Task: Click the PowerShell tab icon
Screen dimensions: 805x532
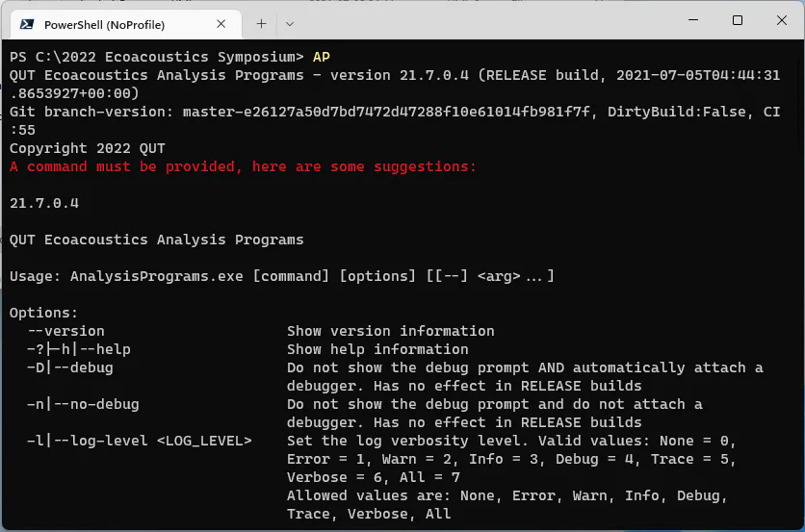Action: [x=27, y=24]
